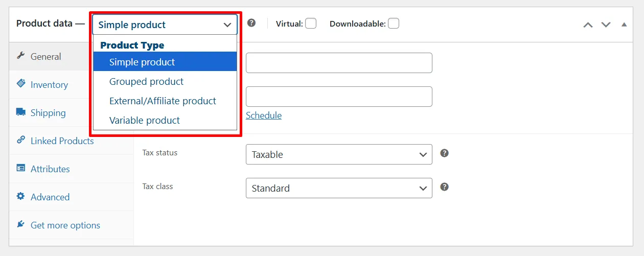Click the General tab wrench icon
The width and height of the screenshot is (644, 256).
point(21,56)
